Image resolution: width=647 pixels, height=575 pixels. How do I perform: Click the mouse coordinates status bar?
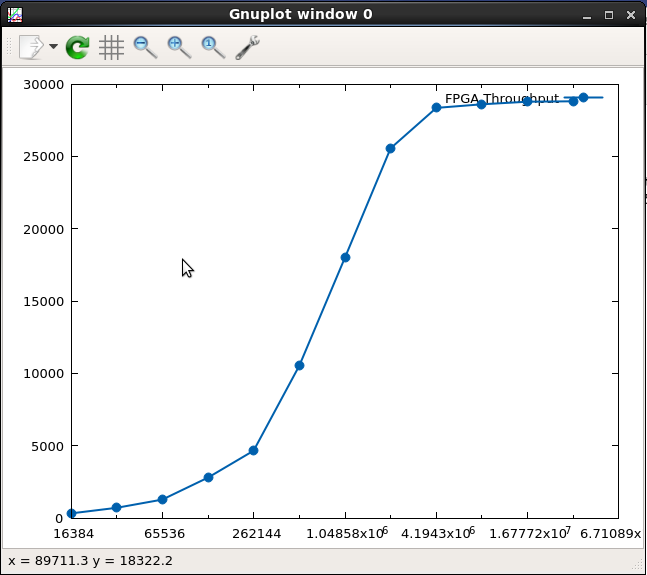(x=90, y=561)
